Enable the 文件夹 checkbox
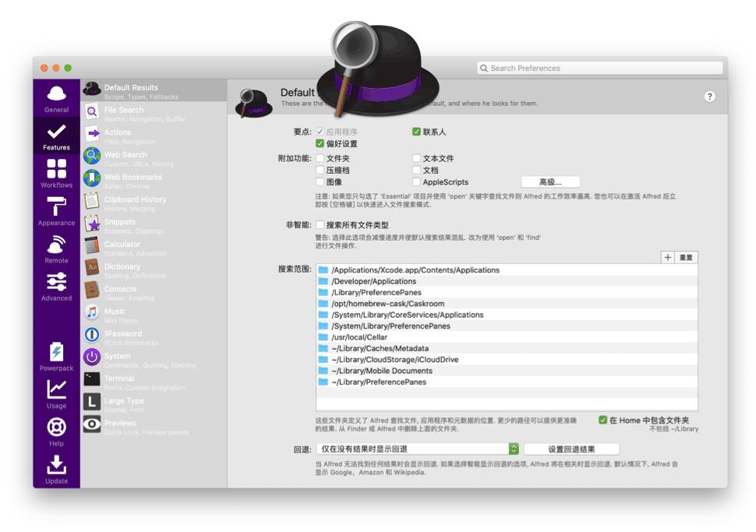Image resolution: width=756 pixels, height=532 pixels. 320,158
